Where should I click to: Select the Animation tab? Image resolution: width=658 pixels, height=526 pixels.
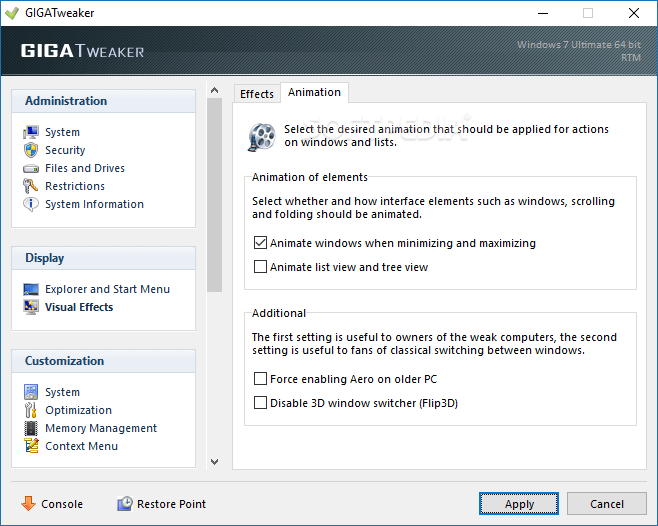[x=314, y=92]
